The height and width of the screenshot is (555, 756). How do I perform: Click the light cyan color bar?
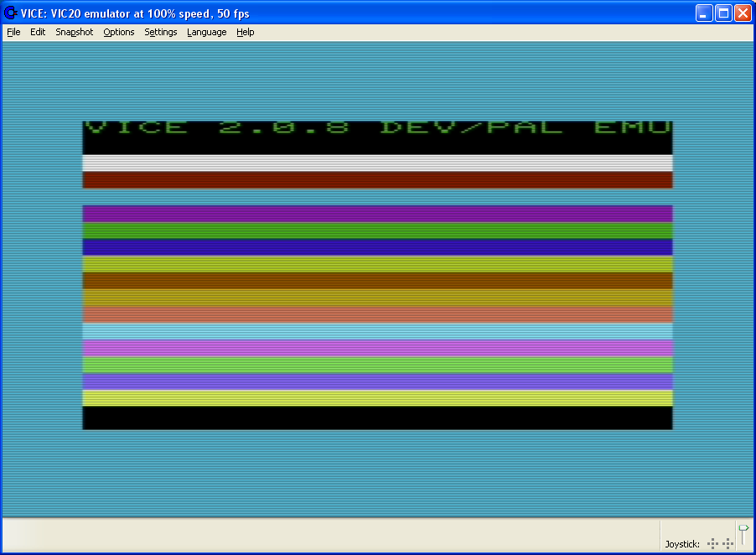[377, 331]
